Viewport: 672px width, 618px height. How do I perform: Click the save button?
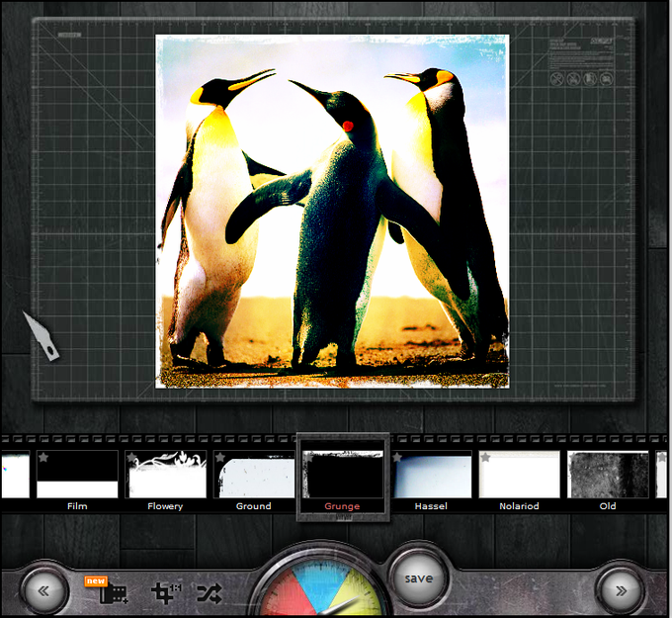(x=418, y=578)
